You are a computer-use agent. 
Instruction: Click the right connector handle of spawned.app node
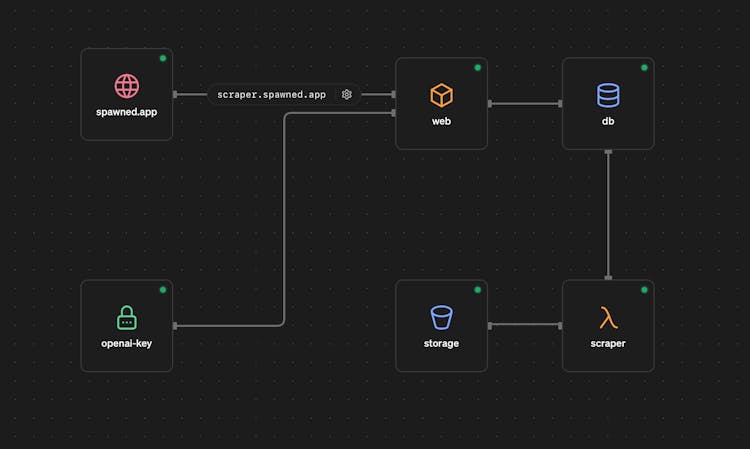[175, 94]
